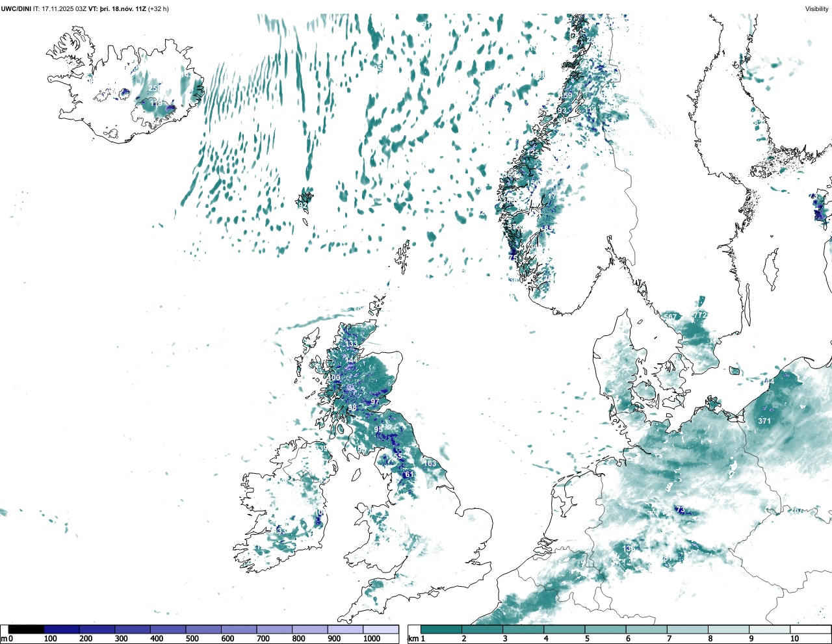832x644 pixels.
Task: Click the 'UWC/DINI' model name text
Action: [x=16, y=8]
